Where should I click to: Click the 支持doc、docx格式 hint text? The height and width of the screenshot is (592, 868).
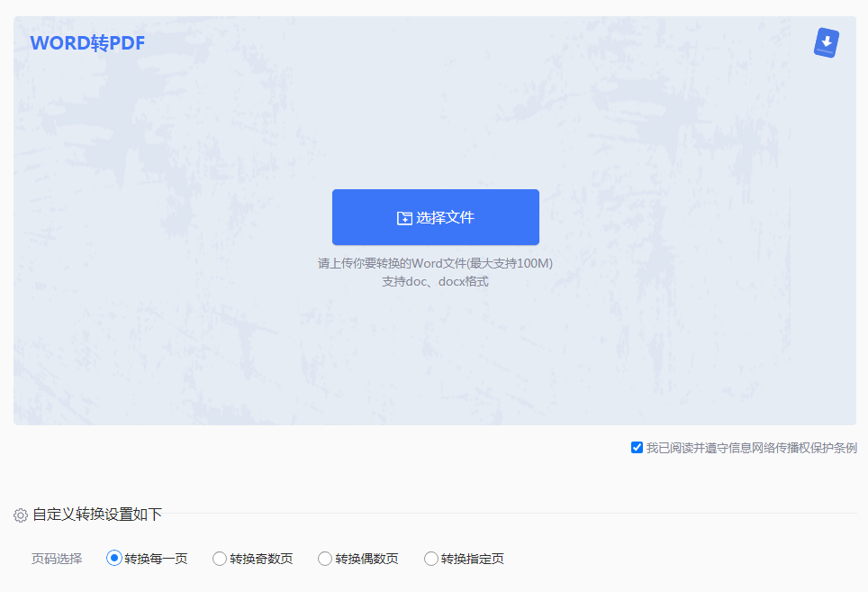436,281
